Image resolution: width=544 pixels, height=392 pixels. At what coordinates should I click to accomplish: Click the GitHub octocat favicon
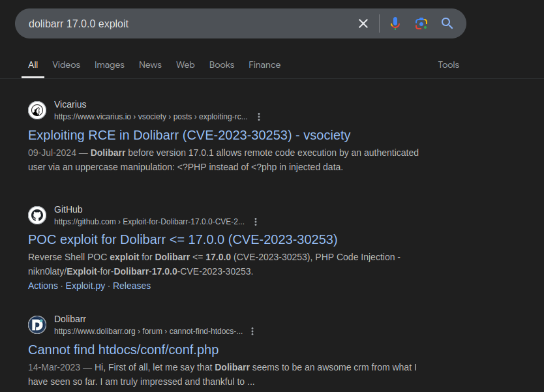[x=37, y=215]
